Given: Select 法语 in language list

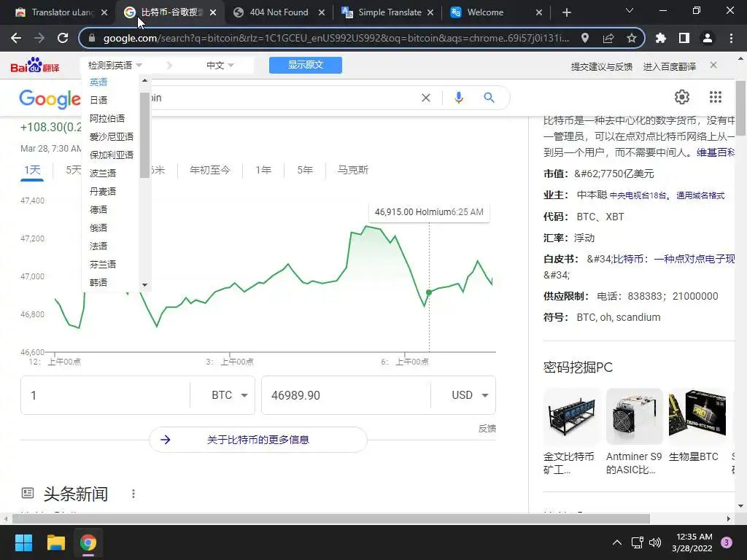Looking at the screenshot, I should pos(98,246).
